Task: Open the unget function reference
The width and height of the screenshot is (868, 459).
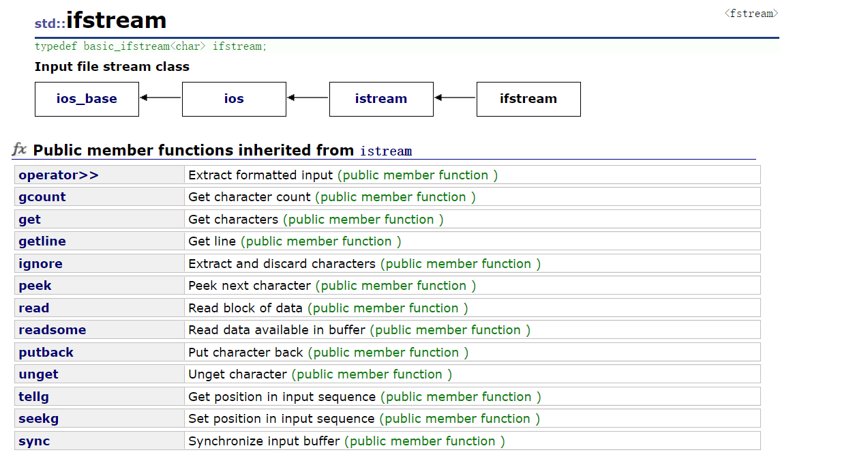Action: [x=38, y=374]
